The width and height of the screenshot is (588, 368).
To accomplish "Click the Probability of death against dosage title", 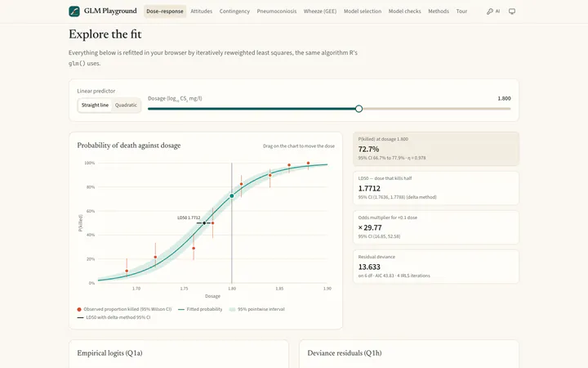I will click(x=129, y=146).
